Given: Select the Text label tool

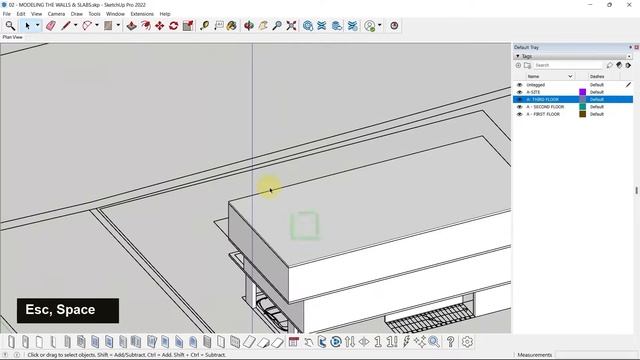Looking at the screenshot, I should pos(219,26).
